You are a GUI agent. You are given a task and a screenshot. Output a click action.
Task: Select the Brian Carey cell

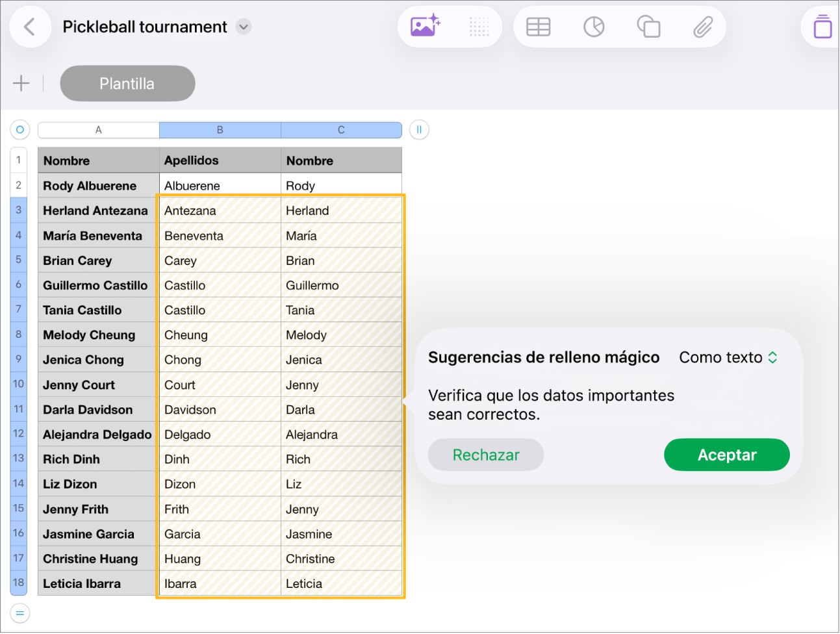point(99,260)
